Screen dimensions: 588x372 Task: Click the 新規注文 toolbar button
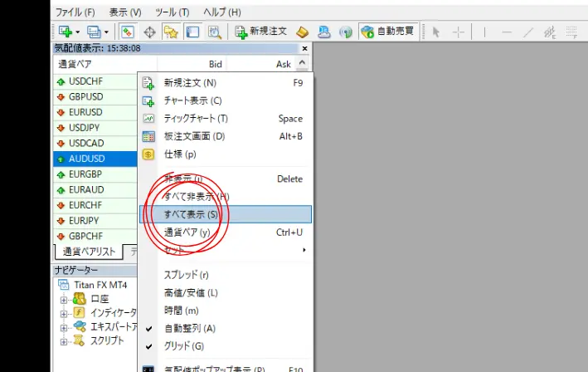point(260,32)
